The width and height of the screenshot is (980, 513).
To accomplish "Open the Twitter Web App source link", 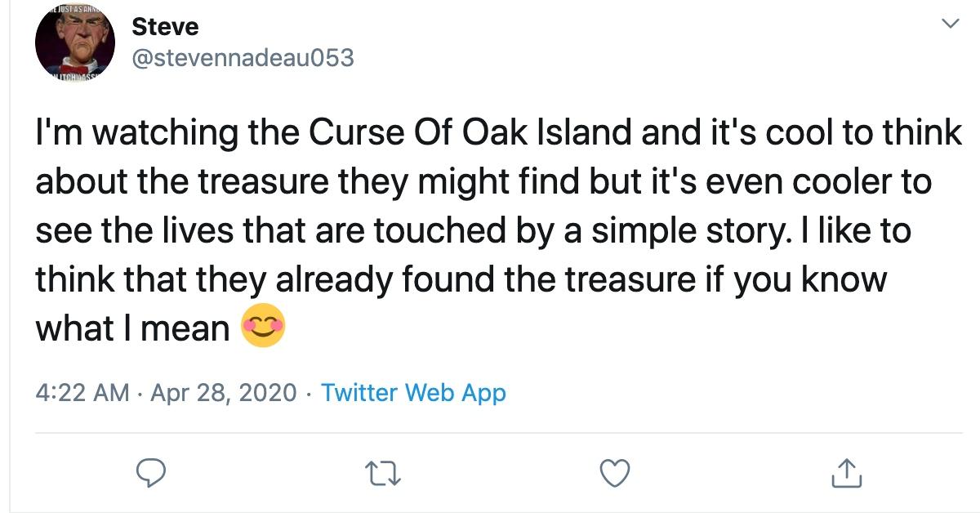I will point(413,393).
